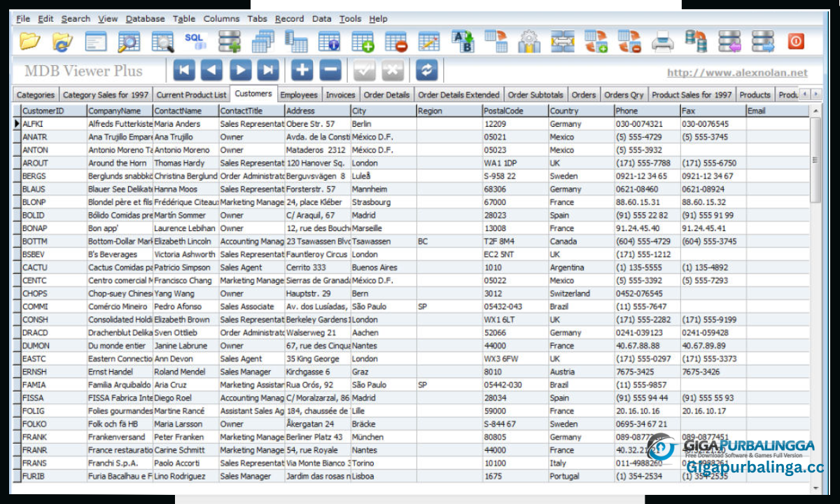Go to the previous record
The width and height of the screenshot is (840, 504).
point(212,71)
